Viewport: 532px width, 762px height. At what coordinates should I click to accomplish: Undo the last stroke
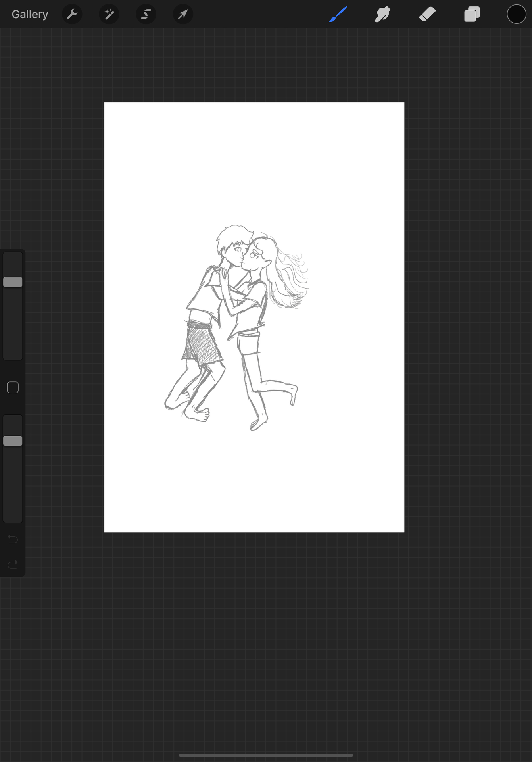tap(13, 539)
